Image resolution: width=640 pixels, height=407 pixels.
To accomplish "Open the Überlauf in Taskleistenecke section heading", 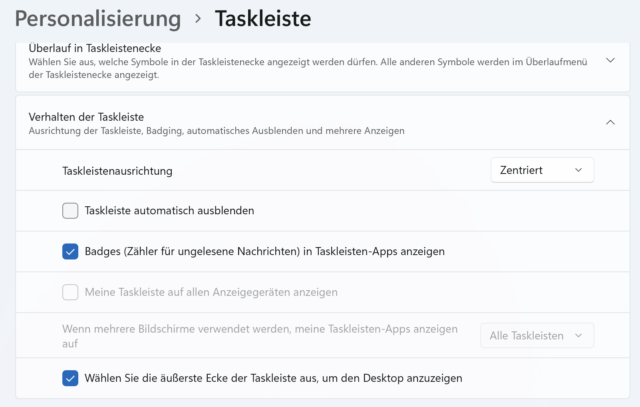I will click(96, 48).
